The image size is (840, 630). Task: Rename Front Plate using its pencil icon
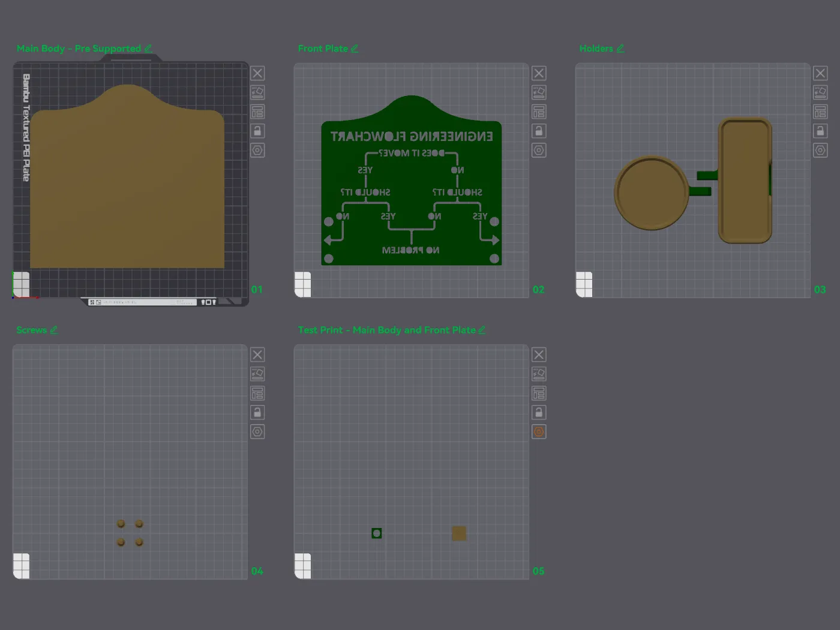355,48
